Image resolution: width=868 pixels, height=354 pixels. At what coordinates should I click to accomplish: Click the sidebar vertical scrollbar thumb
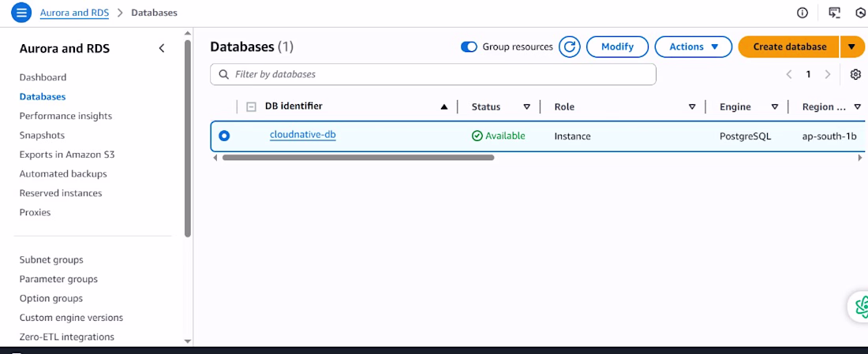coord(188,138)
